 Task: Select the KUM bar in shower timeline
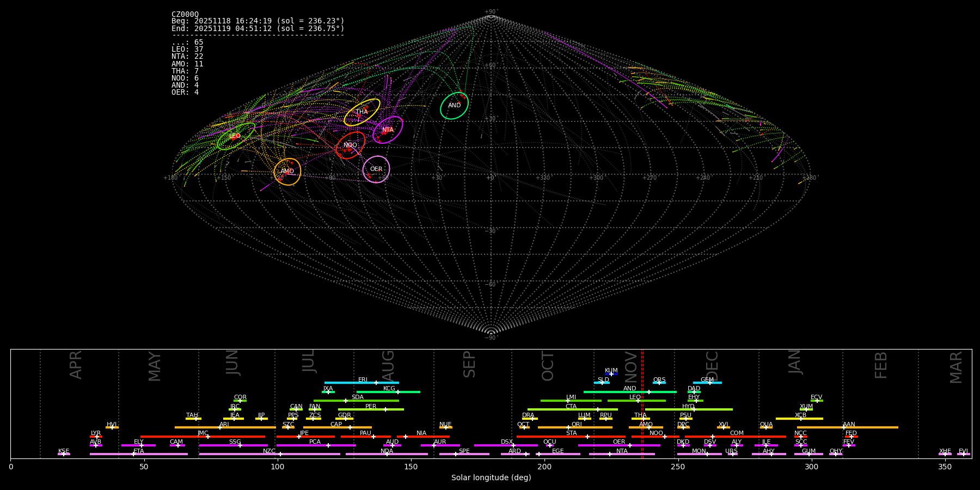(611, 374)
